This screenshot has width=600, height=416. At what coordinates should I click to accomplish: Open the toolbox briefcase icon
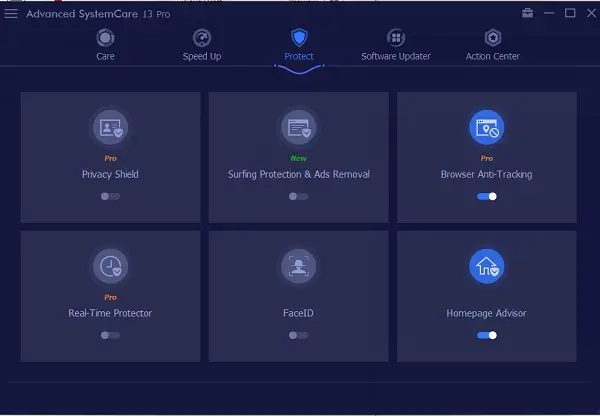[x=527, y=13]
